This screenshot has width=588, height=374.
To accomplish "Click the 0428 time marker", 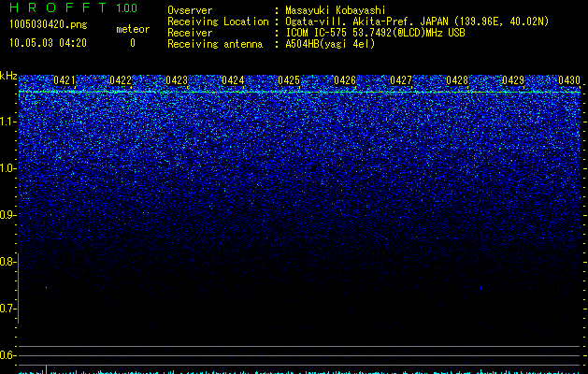I will tap(457, 80).
